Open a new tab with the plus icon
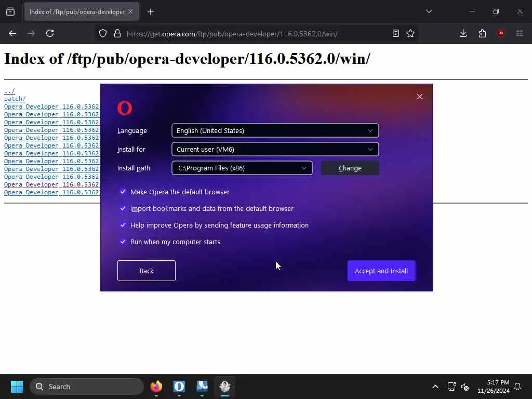The image size is (532, 399). pos(151,12)
